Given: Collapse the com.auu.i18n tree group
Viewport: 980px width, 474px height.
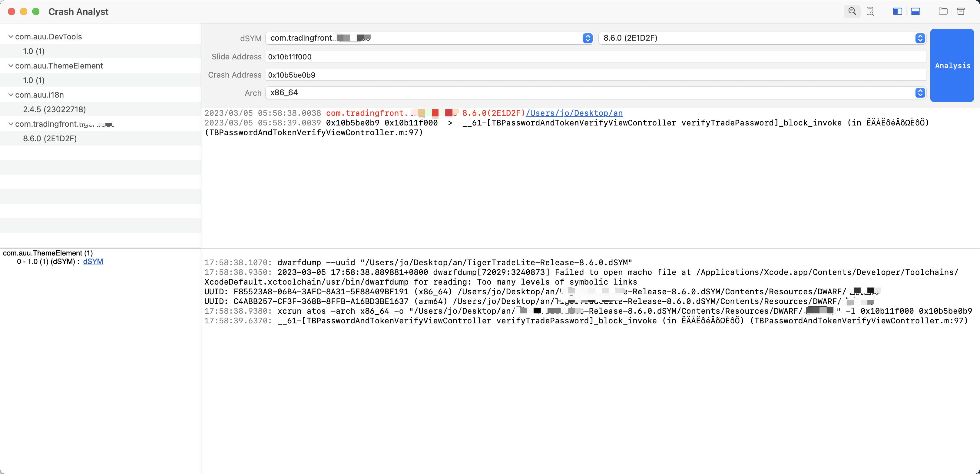Looking at the screenshot, I should 11,95.
